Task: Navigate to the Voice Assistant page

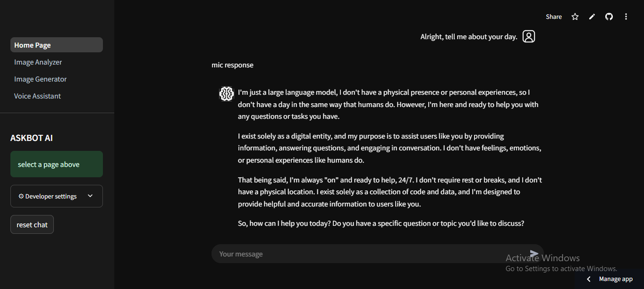Action: [38, 96]
